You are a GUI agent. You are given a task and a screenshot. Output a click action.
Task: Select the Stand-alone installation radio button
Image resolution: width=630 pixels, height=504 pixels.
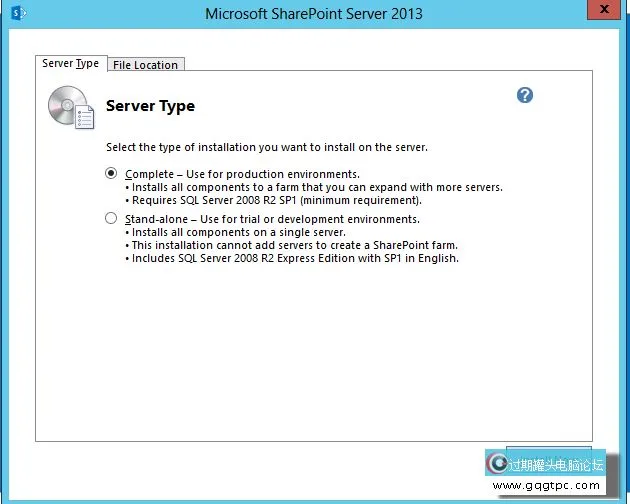111,218
